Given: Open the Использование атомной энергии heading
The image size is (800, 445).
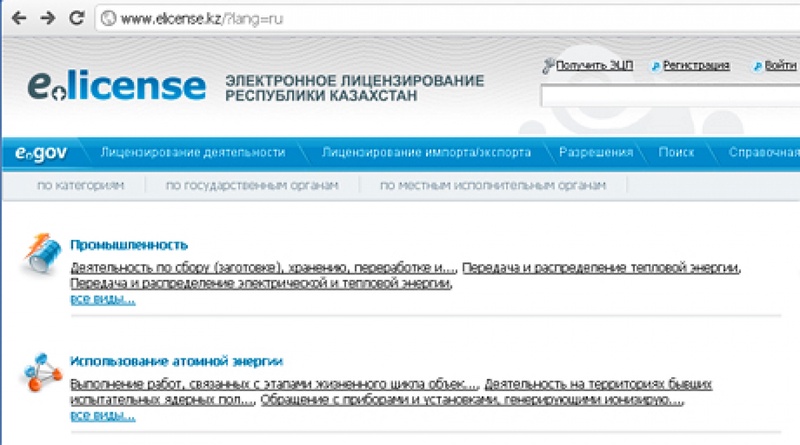Looking at the screenshot, I should coord(177,361).
